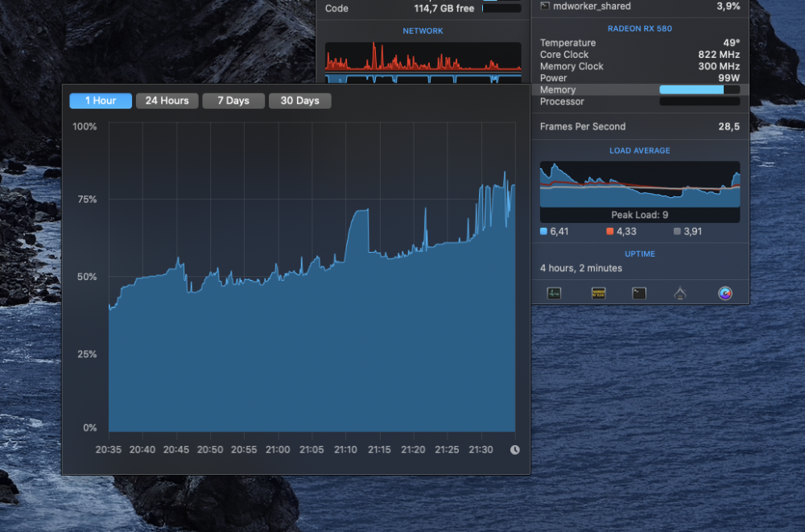This screenshot has width=805, height=532.
Task: Switch the graph to 7 Days
Action: point(233,101)
